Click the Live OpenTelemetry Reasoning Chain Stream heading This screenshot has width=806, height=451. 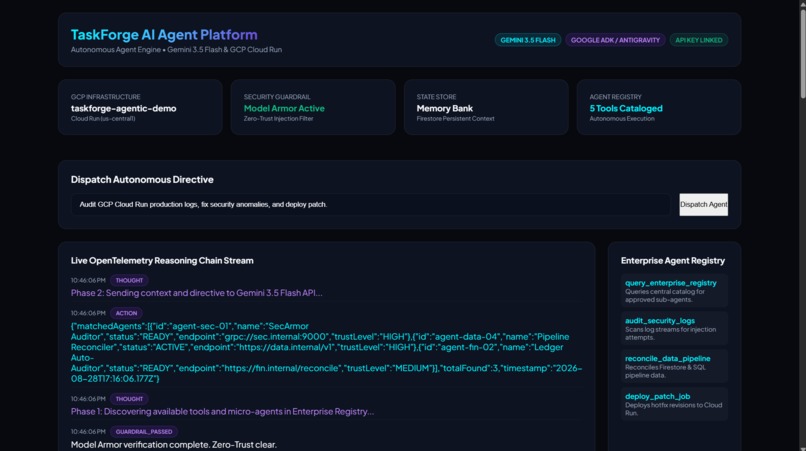[x=162, y=261]
